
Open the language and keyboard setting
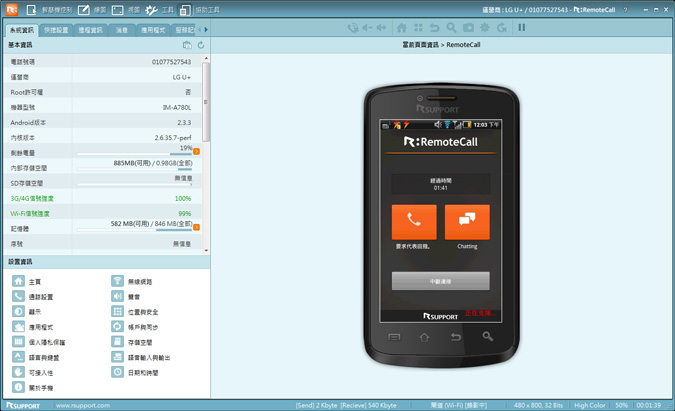[x=36, y=357]
